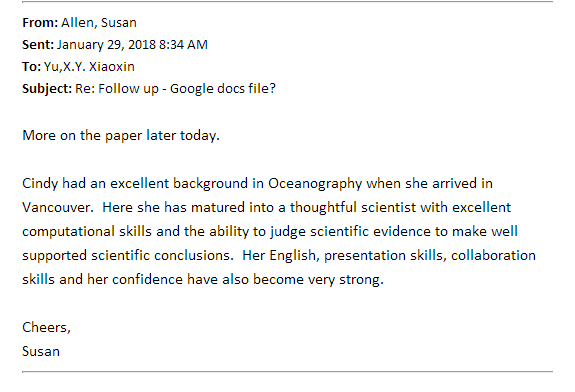Click the line 'More on the paper later today.'
The height and width of the screenshot is (392, 575).
[x=121, y=136]
